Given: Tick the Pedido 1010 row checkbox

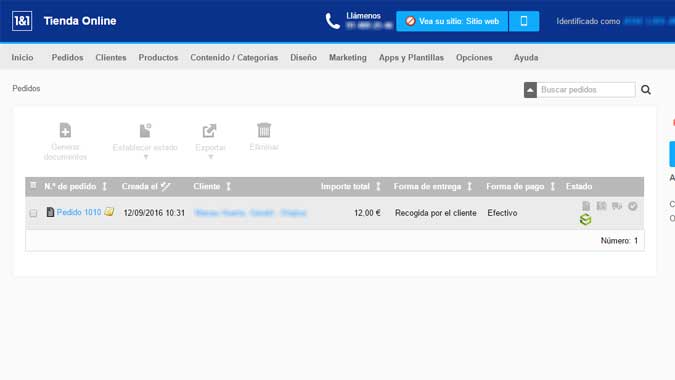Looking at the screenshot, I should tap(33, 213).
